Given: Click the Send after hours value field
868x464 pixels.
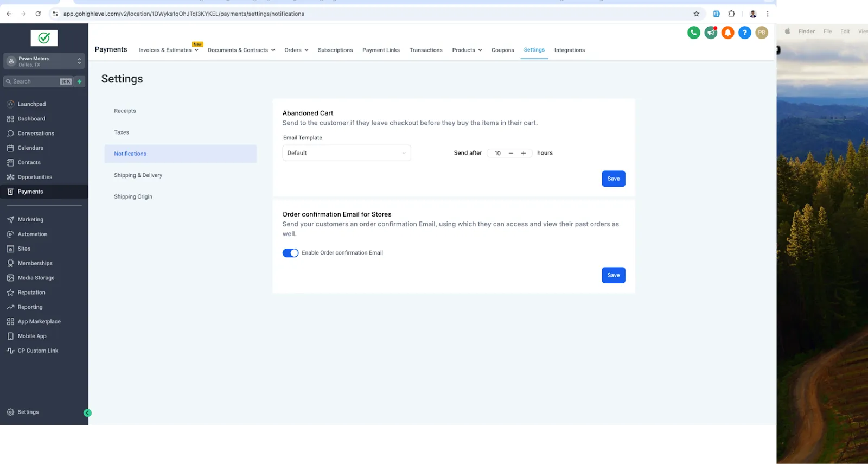Looking at the screenshot, I should 497,153.
